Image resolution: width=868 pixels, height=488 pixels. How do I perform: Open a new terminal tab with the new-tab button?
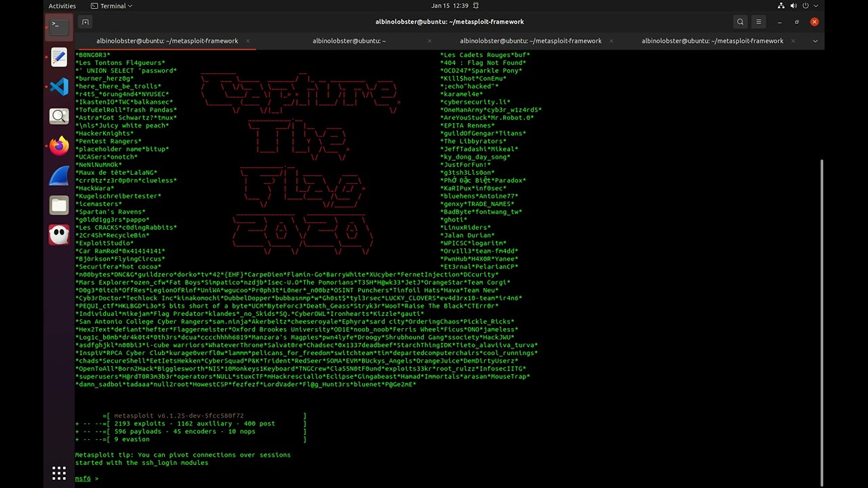[x=85, y=22]
